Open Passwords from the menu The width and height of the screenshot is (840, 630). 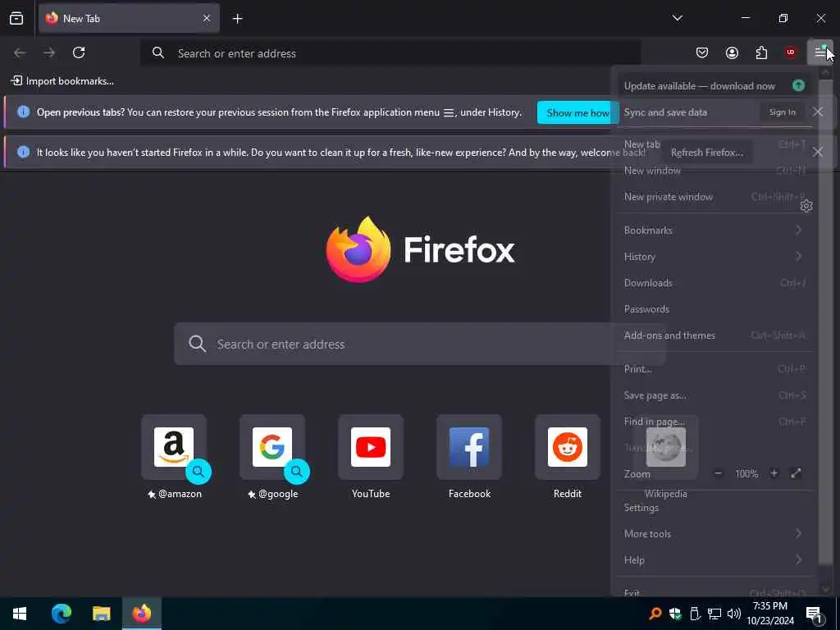(x=714, y=309)
